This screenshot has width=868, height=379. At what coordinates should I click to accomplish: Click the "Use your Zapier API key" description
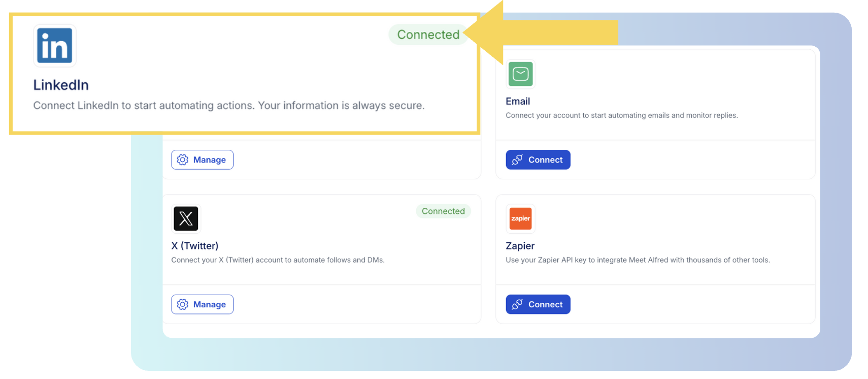pos(638,260)
